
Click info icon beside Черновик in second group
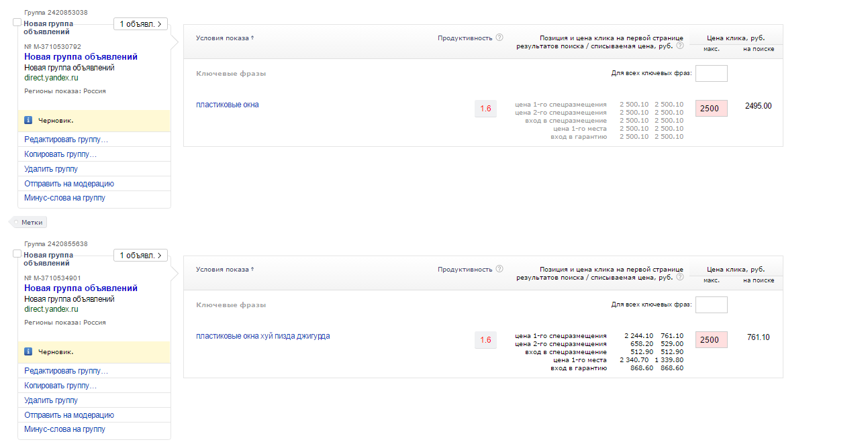(x=28, y=351)
